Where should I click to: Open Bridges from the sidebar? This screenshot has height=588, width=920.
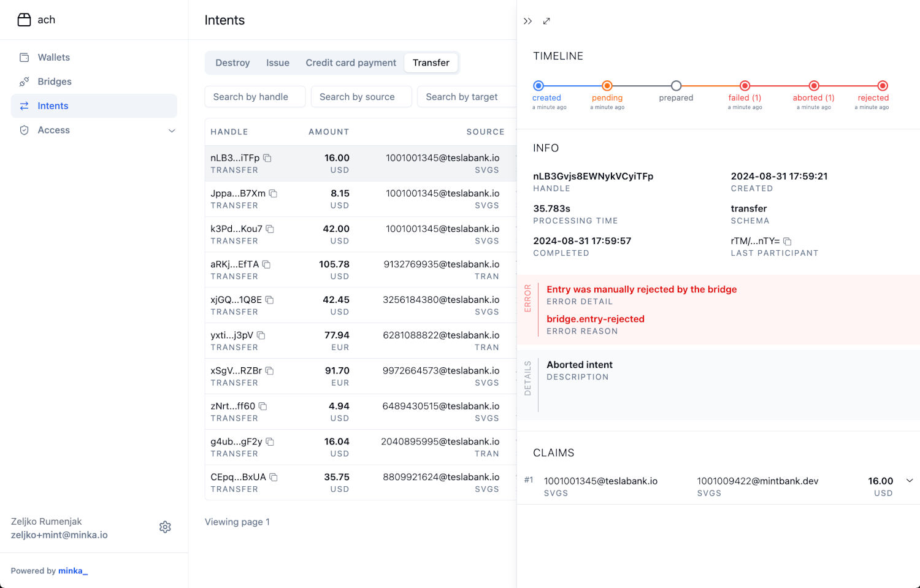coord(55,82)
